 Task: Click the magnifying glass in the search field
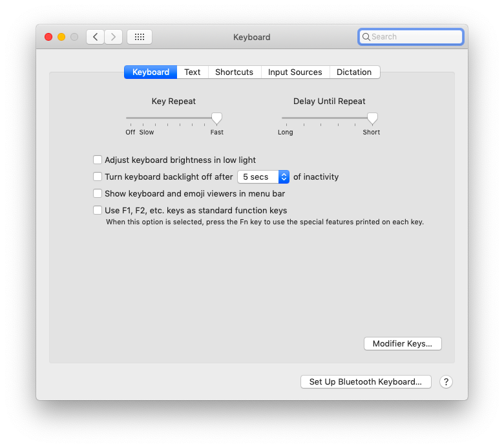tap(366, 37)
